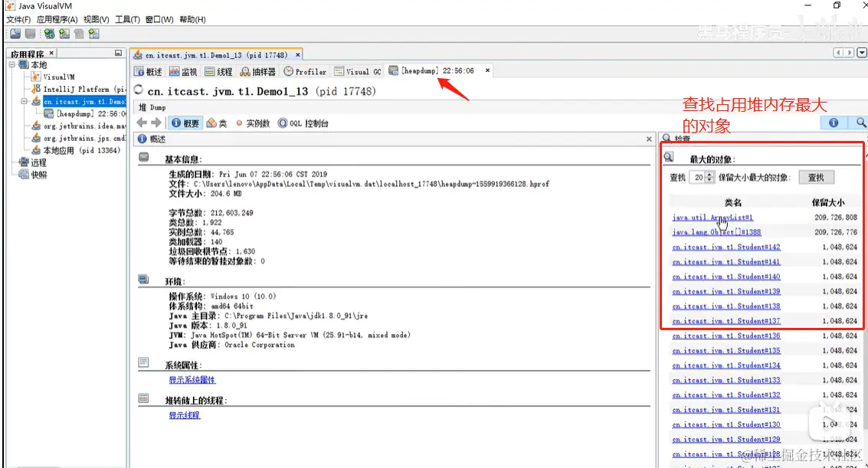868x468 pixels.
Task: Switch to the 监视 tab
Action: coord(183,71)
